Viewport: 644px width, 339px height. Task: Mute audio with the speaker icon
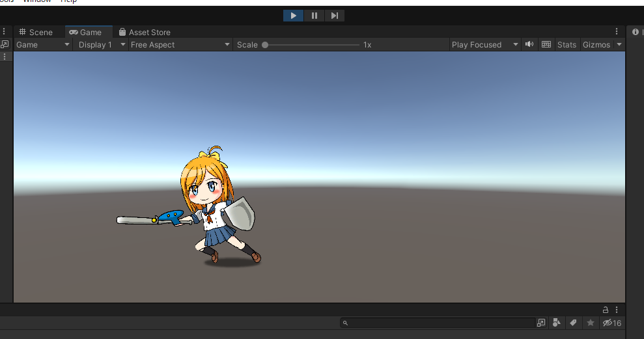[x=529, y=44]
